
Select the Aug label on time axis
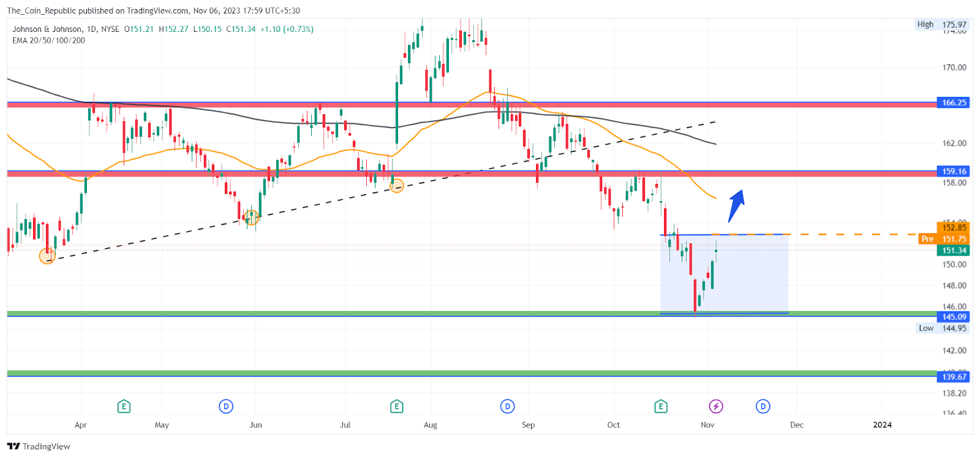pyautogui.click(x=431, y=425)
